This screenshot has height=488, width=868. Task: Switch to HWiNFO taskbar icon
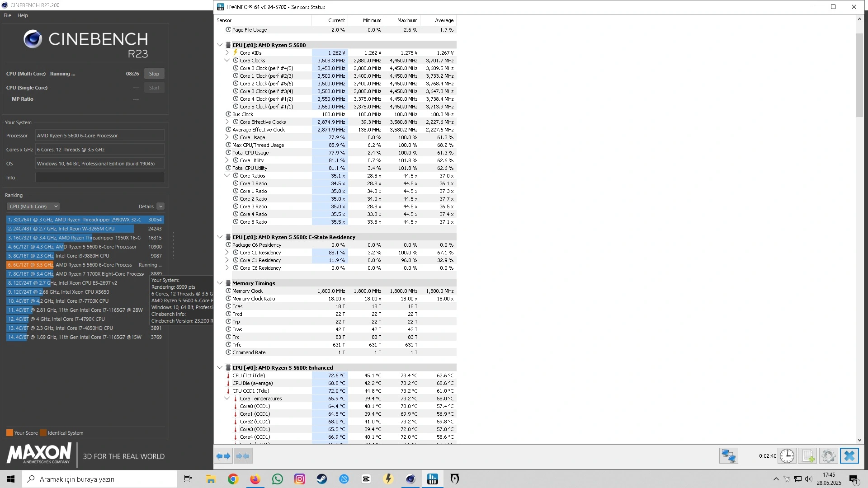pyautogui.click(x=432, y=479)
